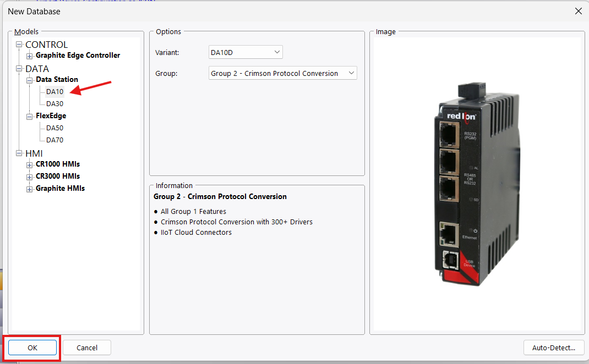589x364 pixels.
Task: Expand the CR3000 HMIs node
Action: pos(30,177)
